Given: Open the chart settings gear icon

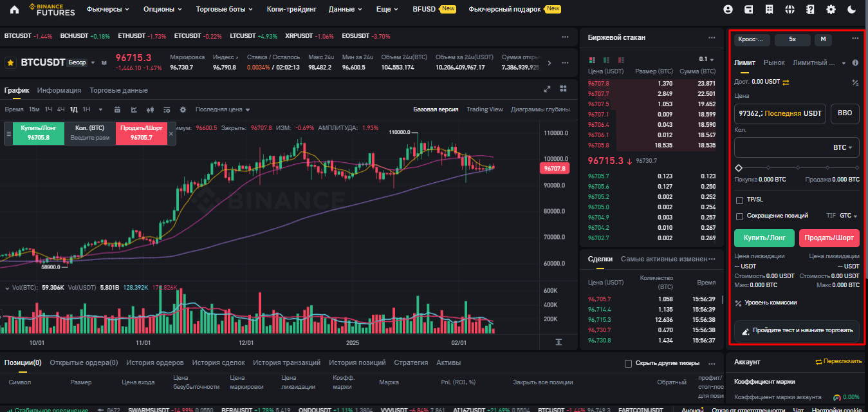Looking at the screenshot, I should pos(183,109).
